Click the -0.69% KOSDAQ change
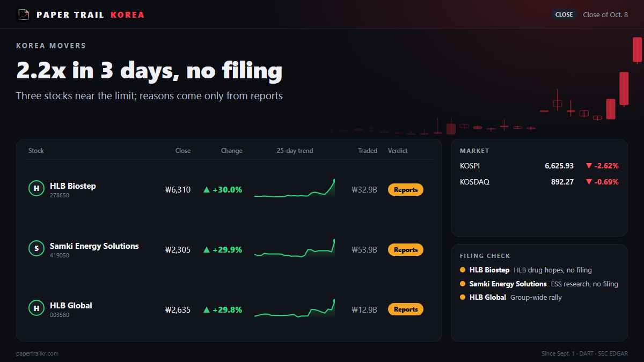 [x=607, y=182]
